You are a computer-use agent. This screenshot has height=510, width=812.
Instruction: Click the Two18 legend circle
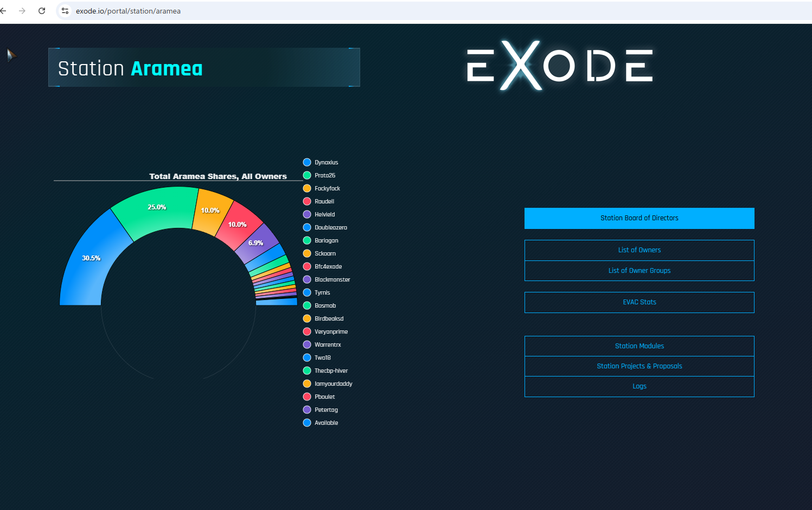tap(307, 358)
